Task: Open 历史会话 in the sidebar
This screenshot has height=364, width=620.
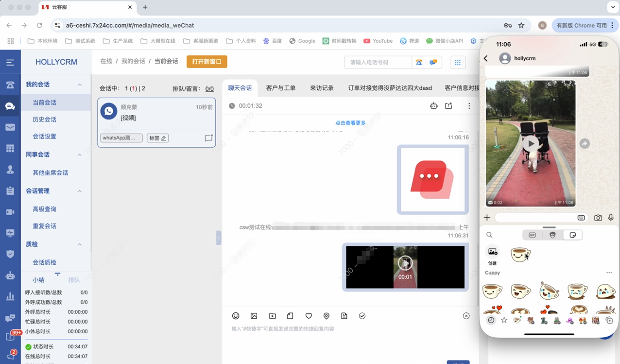Action: (44, 119)
